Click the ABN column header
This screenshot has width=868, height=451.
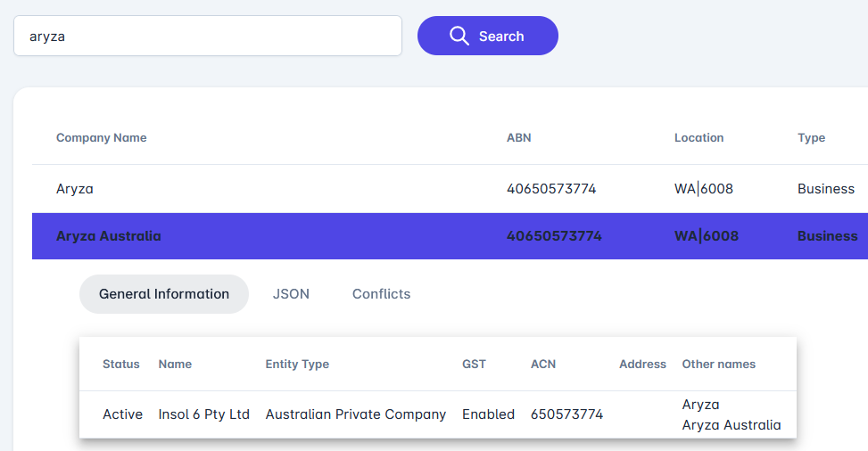point(518,138)
